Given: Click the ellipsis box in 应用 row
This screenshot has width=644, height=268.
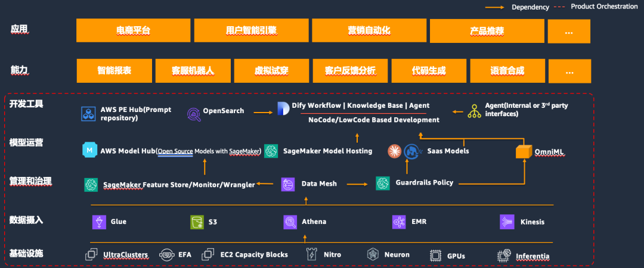Looking at the screenshot, I should pyautogui.click(x=569, y=31).
